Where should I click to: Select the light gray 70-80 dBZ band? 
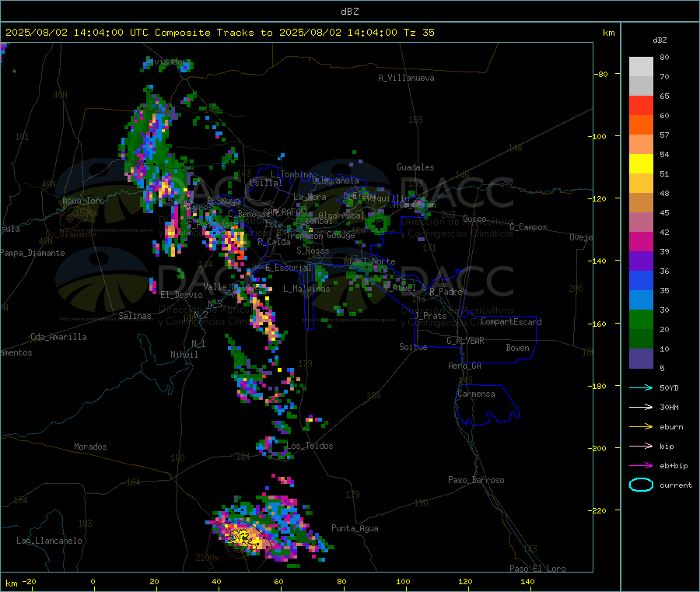641,67
